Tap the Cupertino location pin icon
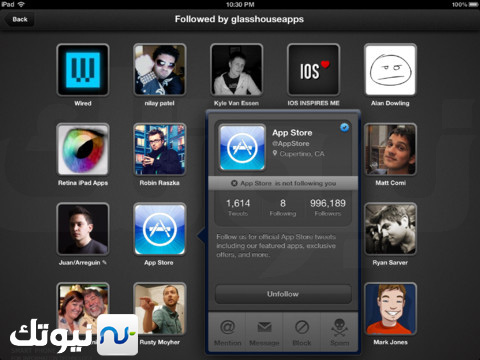Screen dimensions: 480x360 tap(275, 153)
